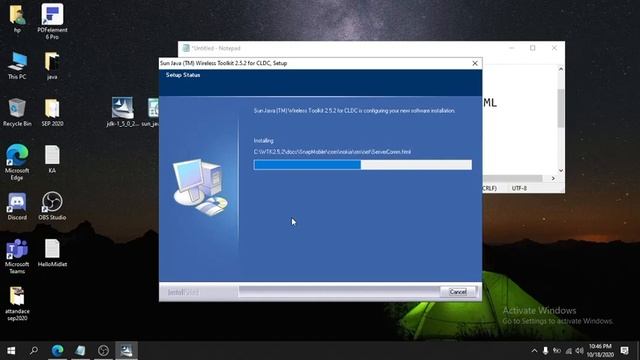Click the installation progress bar

point(362,164)
